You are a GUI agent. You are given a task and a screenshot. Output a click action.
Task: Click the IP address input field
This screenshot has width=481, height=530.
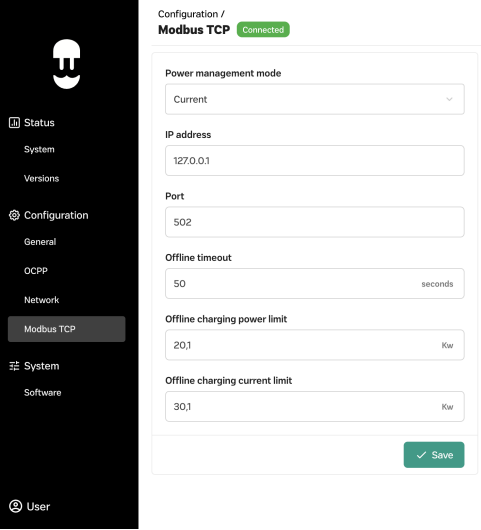(x=315, y=161)
